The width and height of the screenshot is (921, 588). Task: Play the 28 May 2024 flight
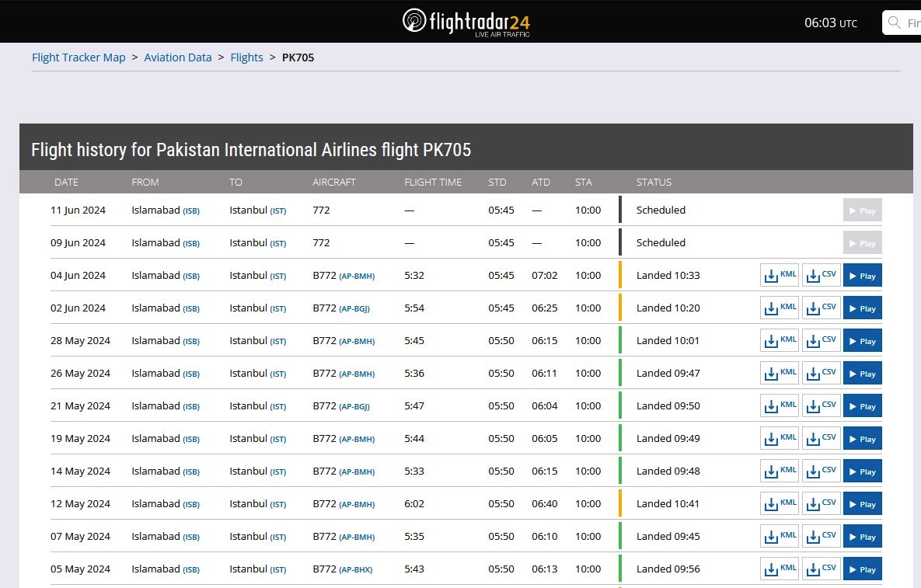point(862,340)
